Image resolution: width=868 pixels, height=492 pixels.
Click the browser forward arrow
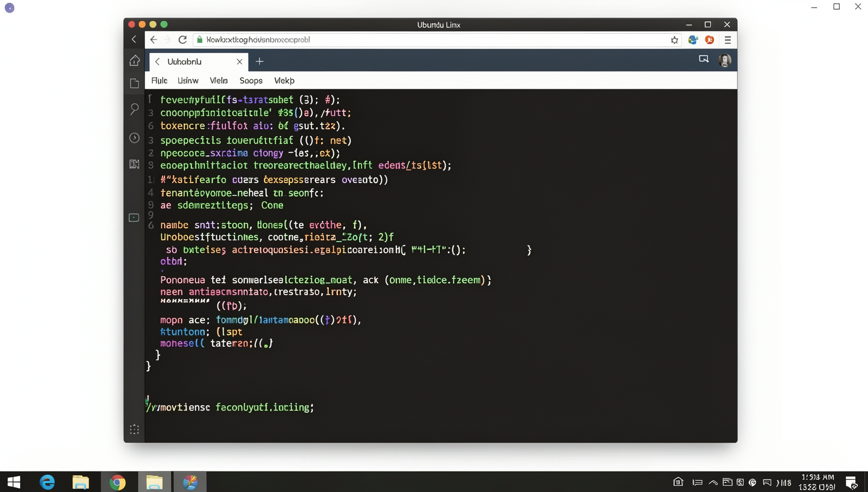[167, 40]
